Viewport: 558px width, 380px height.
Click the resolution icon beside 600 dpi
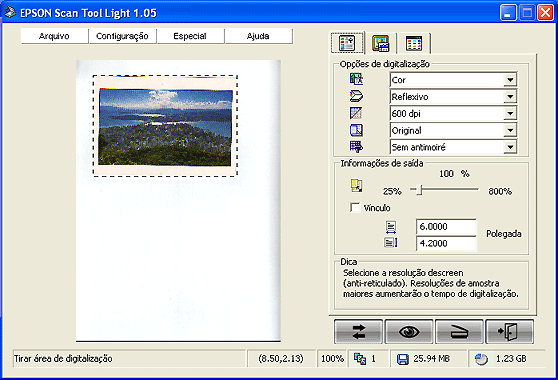coord(356,113)
